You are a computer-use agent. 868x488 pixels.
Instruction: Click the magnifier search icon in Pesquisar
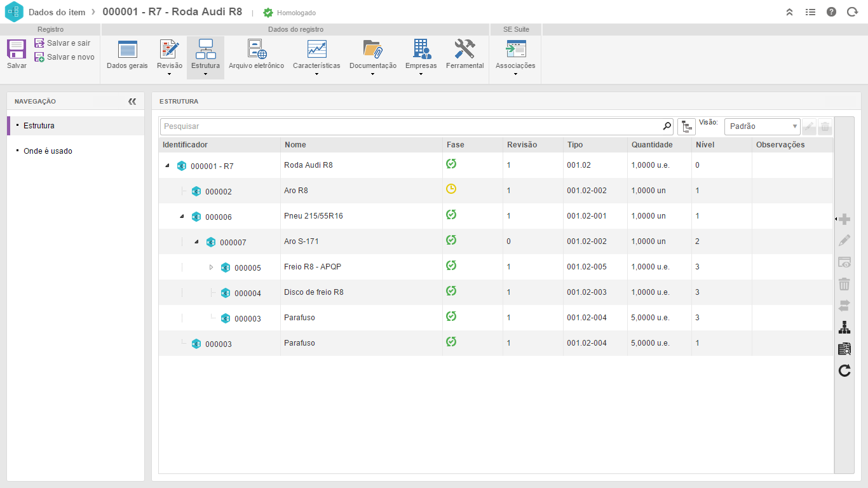(x=667, y=126)
